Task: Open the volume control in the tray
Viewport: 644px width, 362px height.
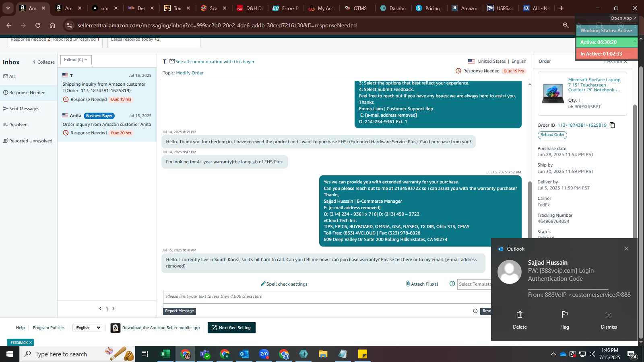Action: tap(592, 354)
